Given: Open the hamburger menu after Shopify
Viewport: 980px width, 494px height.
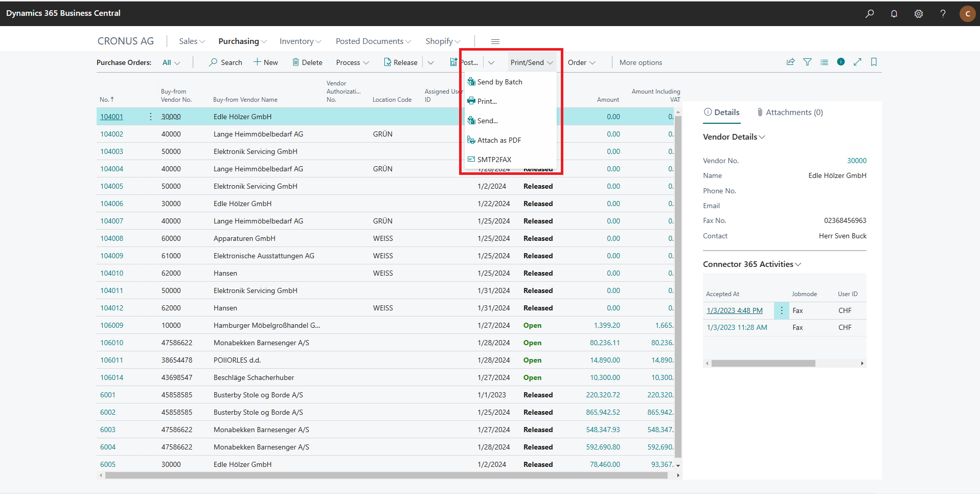Looking at the screenshot, I should [x=495, y=41].
